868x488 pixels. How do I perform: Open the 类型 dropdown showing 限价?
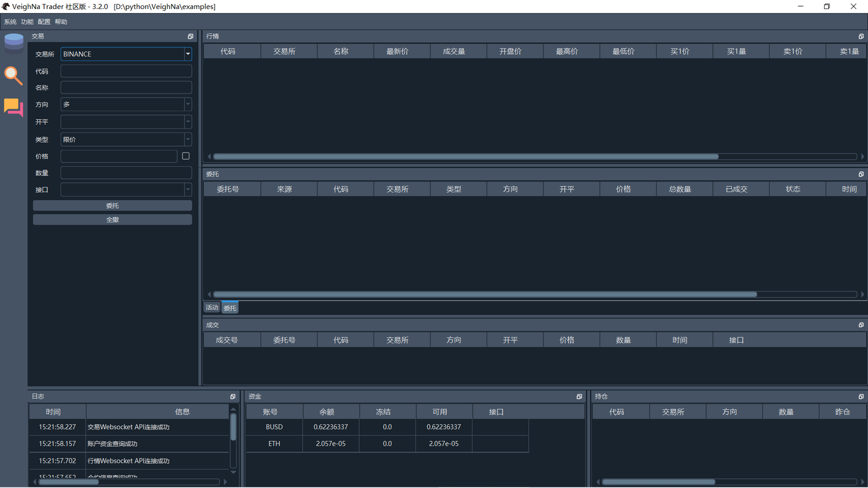[x=126, y=139]
